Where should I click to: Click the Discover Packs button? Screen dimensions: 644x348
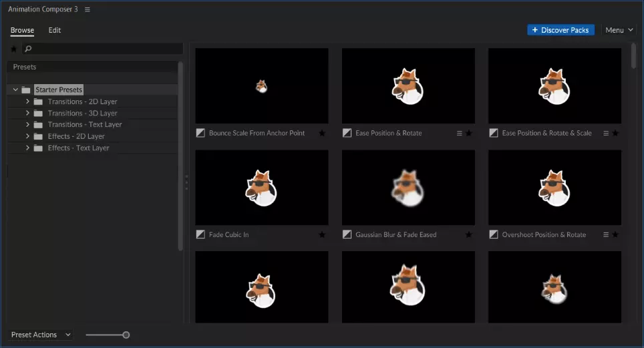[x=560, y=30]
